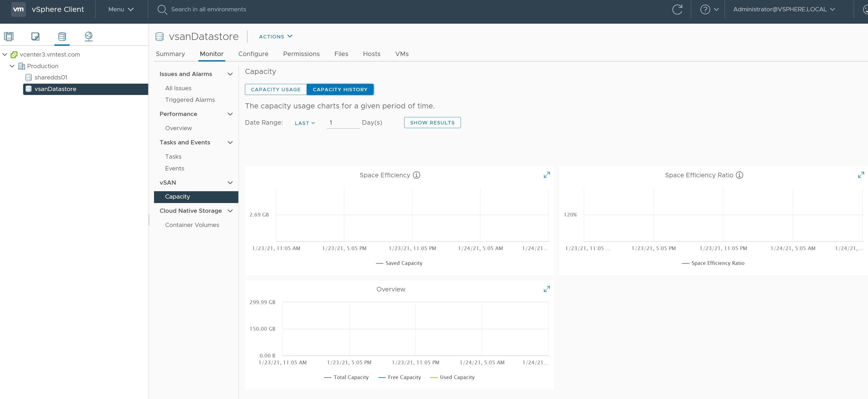
Task: Switch to the Capacity Usage view
Action: pos(275,89)
